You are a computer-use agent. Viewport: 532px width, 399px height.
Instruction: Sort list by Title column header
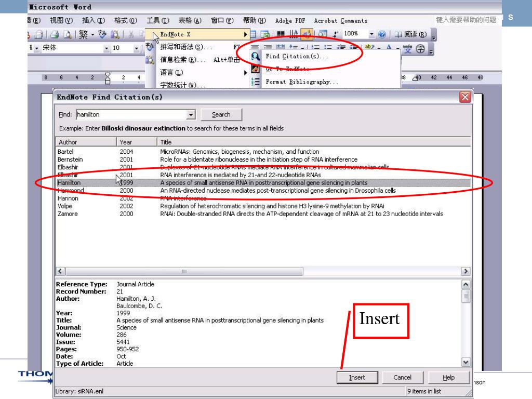314,142
